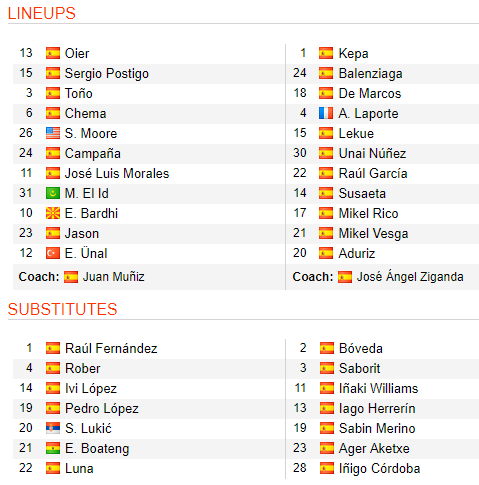Select Iñaki Williams in substitutes

pyautogui.click(x=378, y=388)
